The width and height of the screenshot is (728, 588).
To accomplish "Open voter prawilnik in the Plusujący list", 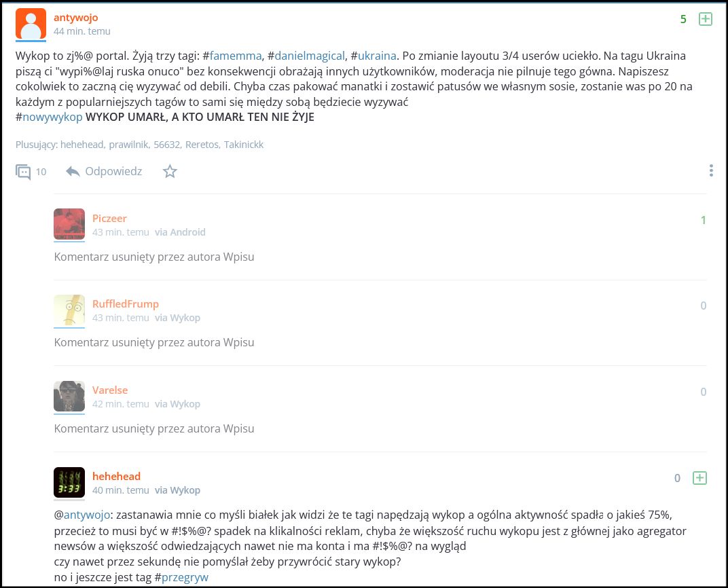I will (x=128, y=145).
